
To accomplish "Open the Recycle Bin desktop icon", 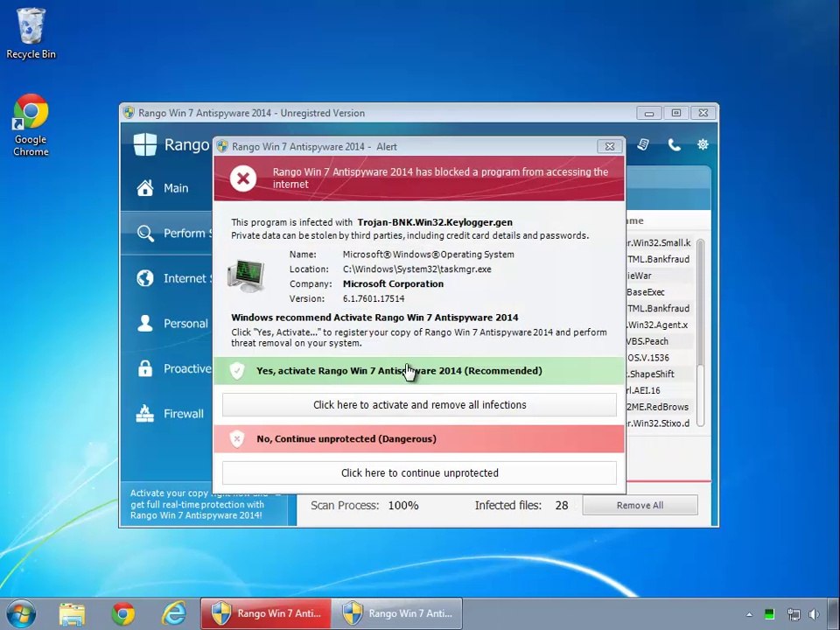I will 31,33.
